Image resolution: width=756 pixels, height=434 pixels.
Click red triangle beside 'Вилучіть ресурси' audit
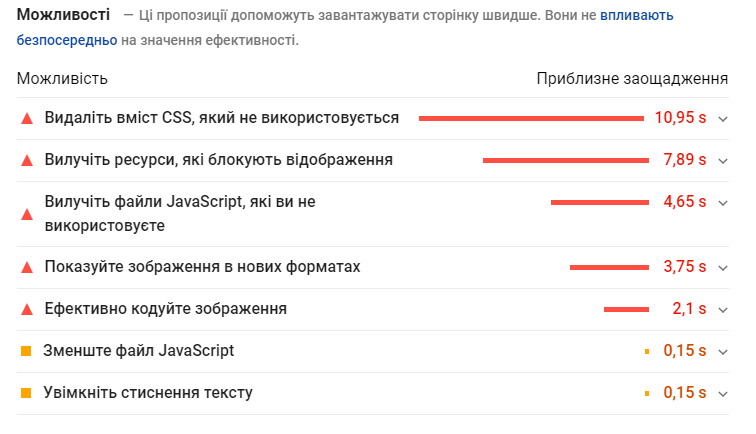[27, 160]
